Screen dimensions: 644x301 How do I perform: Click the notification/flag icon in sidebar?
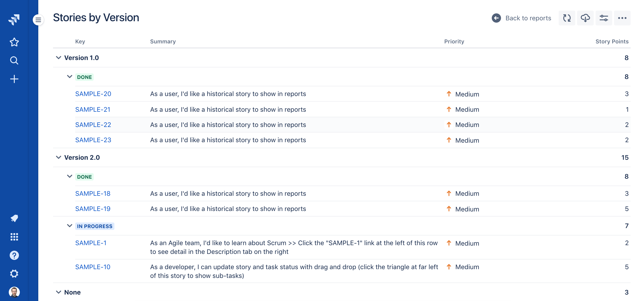tap(14, 218)
